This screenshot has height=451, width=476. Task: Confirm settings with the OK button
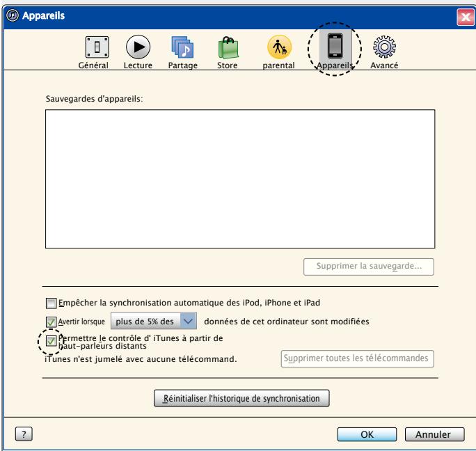coord(367,434)
